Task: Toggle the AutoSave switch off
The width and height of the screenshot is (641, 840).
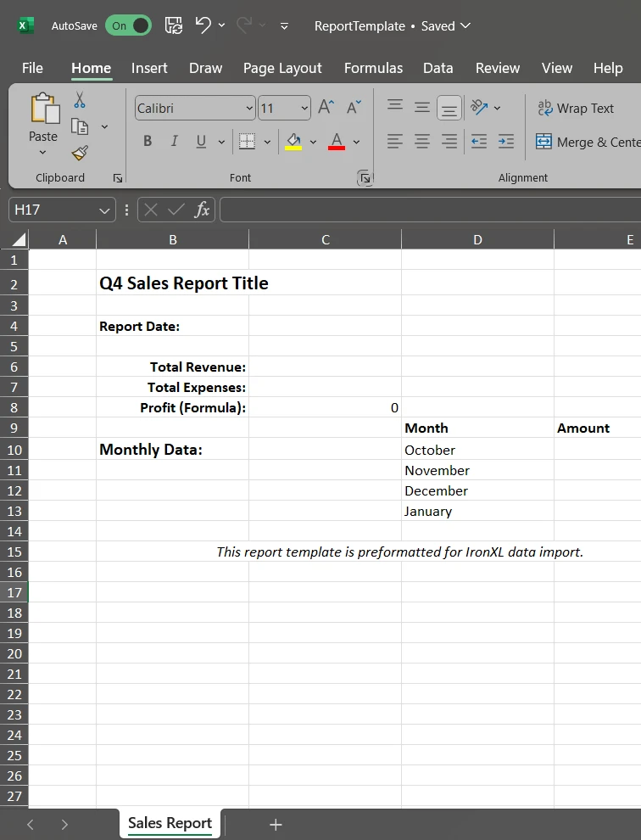Action: (x=128, y=25)
